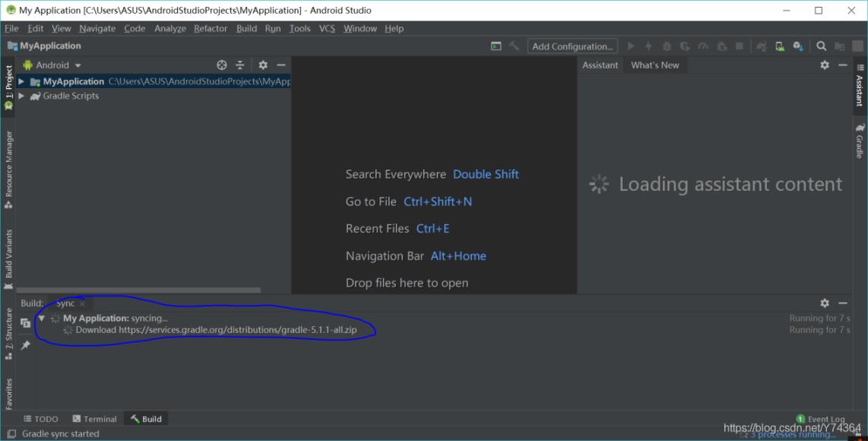Toggle pin tab in Build panel
The height and width of the screenshot is (441, 868).
(x=25, y=345)
